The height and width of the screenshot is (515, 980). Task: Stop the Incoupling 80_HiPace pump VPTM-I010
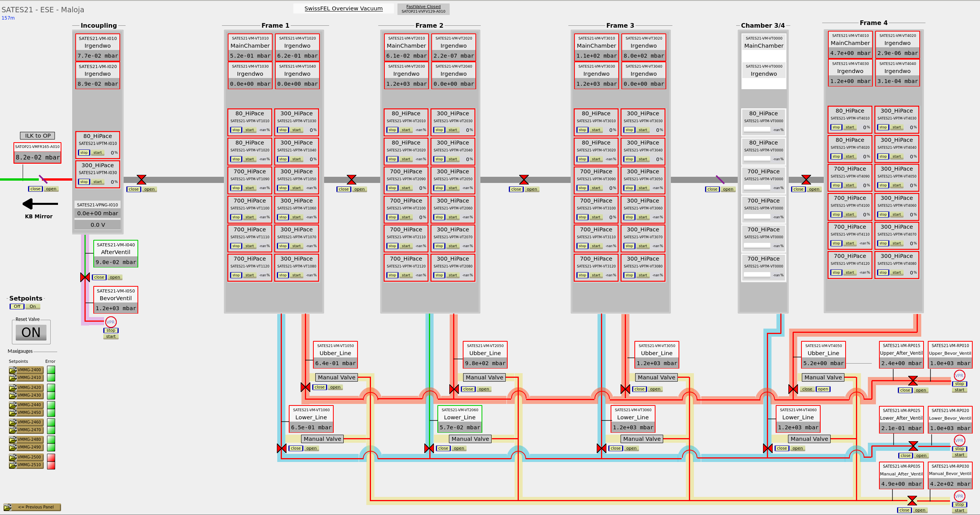coord(84,153)
